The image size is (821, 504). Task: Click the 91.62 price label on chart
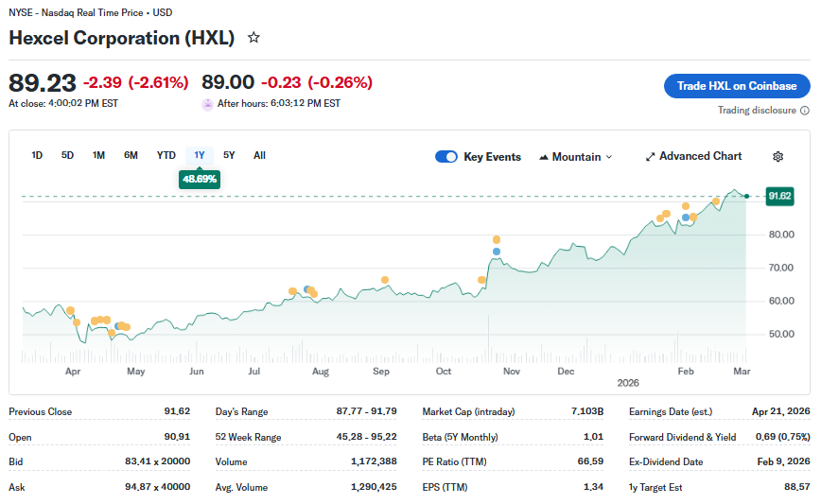779,197
